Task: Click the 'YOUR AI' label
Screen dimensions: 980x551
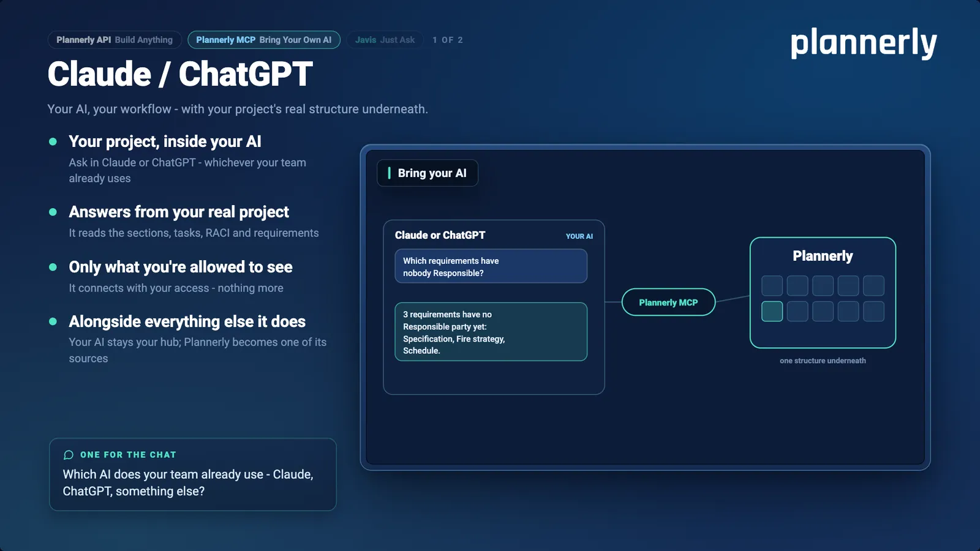Action: [579, 236]
